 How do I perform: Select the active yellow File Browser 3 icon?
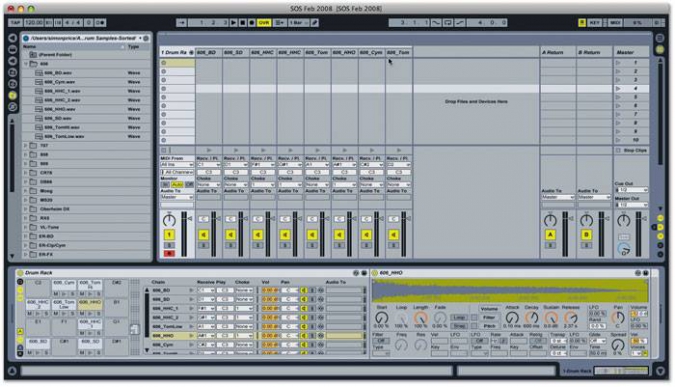click(12, 95)
